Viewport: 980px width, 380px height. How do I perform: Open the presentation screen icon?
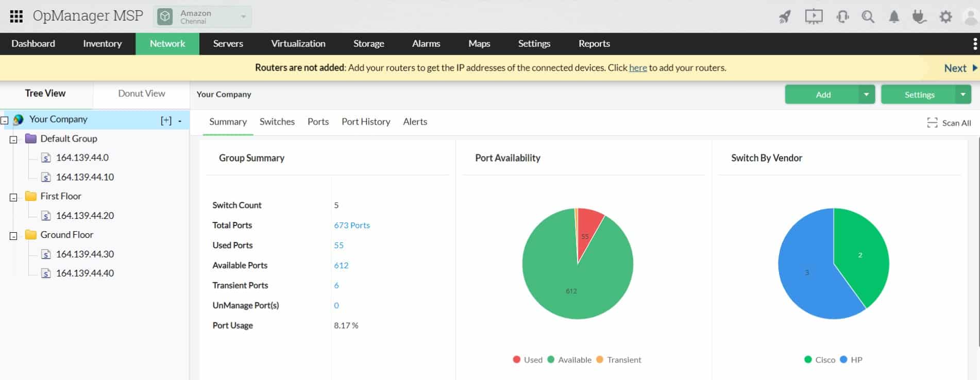click(x=814, y=17)
